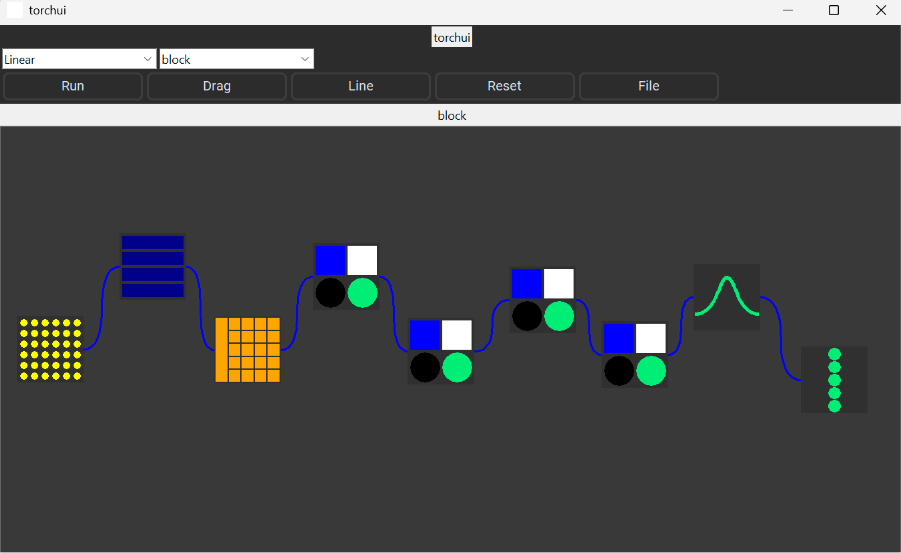The image size is (901, 553).
Task: Click the torchui app icon in the title bar
Action: [x=15, y=10]
